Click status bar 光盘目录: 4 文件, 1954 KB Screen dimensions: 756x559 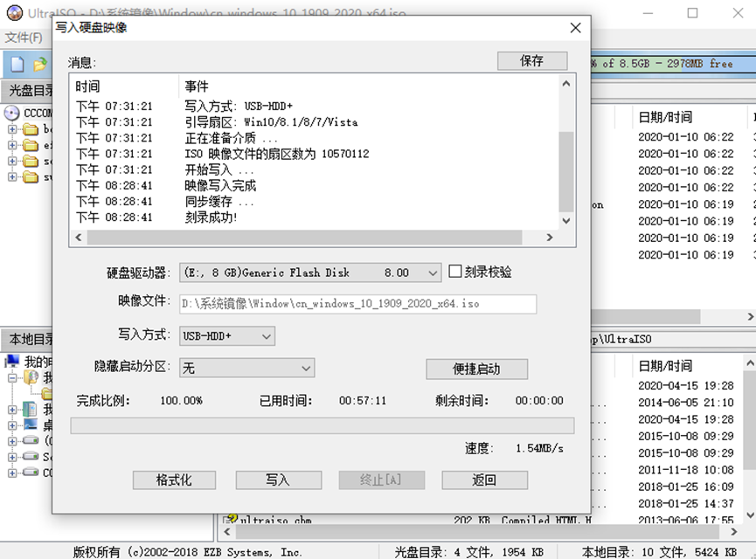(468, 552)
